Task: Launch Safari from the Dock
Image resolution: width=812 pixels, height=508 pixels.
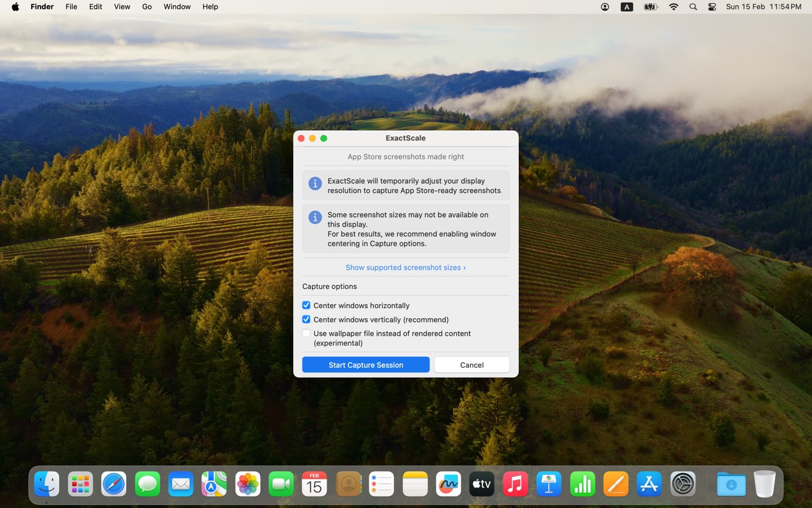Action: click(x=114, y=485)
